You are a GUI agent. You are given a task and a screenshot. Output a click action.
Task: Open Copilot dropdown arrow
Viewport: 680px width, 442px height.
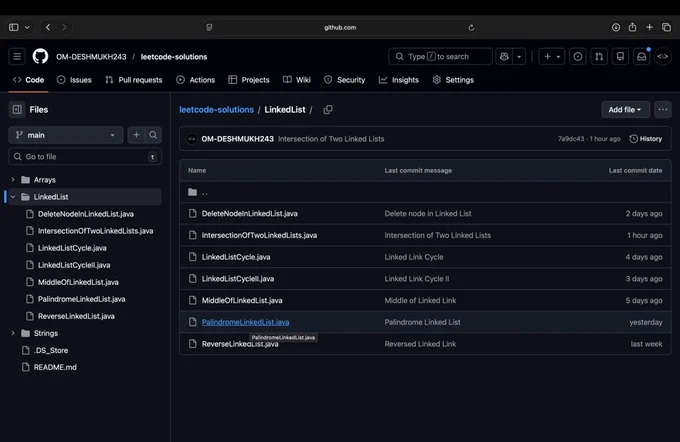tap(519, 56)
